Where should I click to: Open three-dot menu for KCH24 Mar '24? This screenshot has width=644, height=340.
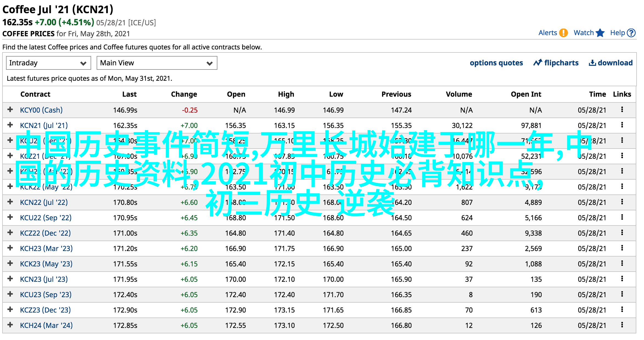(x=622, y=325)
